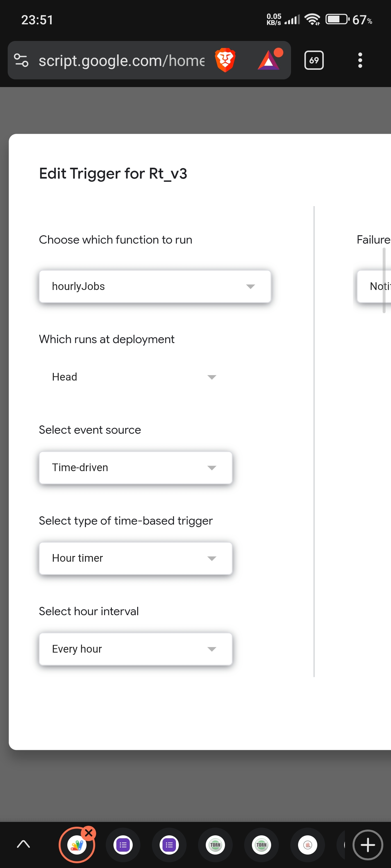
Task: Change the Time-driven event source dropdown
Action: tap(136, 468)
